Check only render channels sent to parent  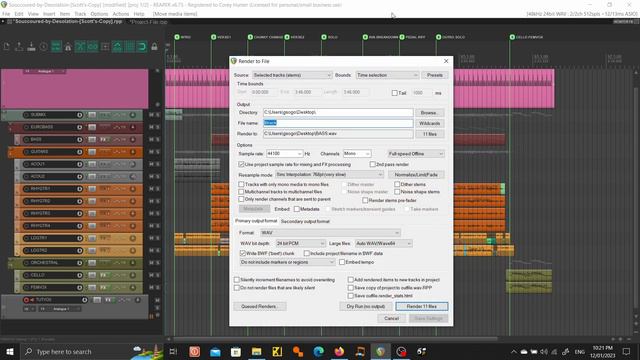241,199
